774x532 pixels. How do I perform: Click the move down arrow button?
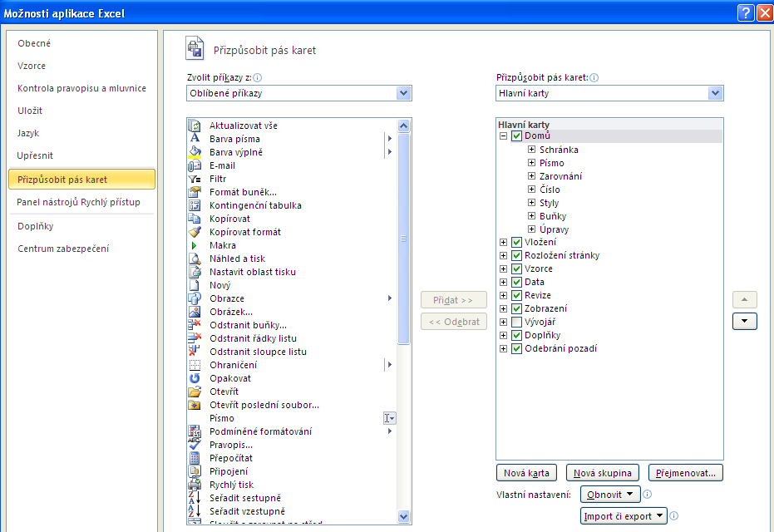[x=744, y=321]
